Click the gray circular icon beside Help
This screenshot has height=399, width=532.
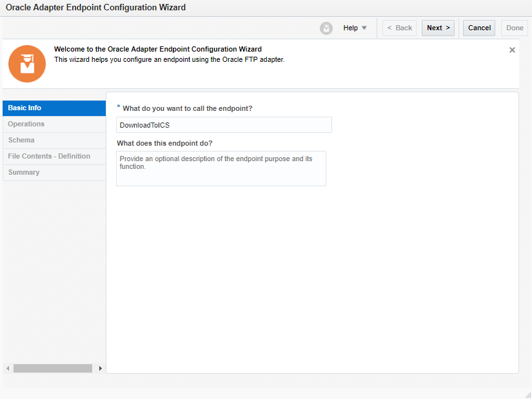pyautogui.click(x=326, y=28)
